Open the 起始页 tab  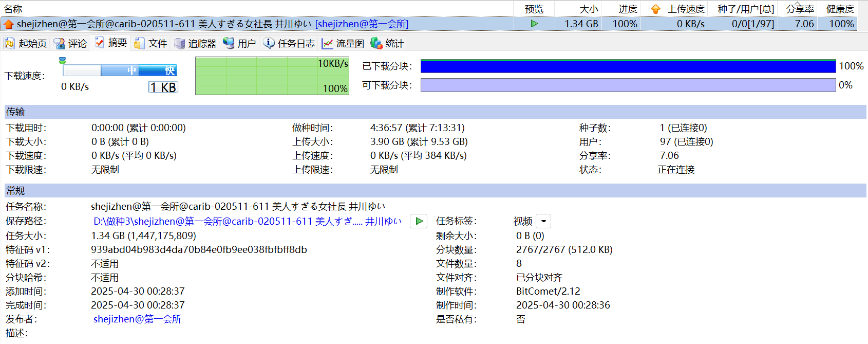[26, 44]
